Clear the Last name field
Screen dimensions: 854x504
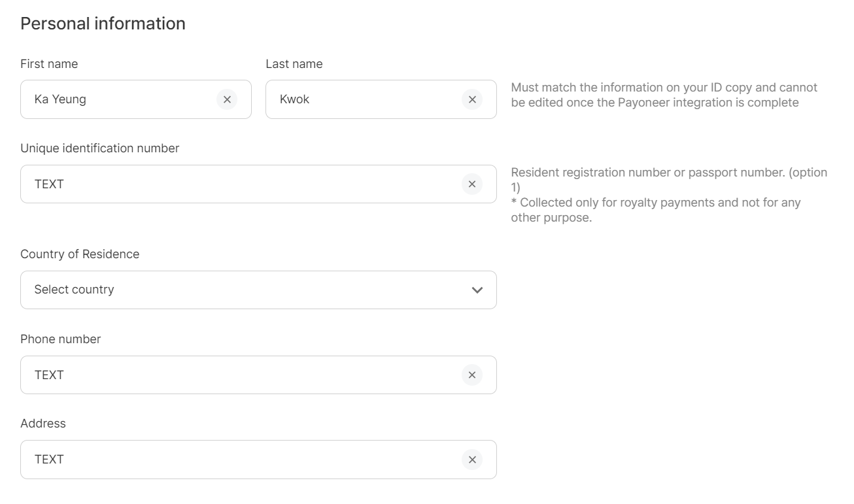click(x=471, y=99)
